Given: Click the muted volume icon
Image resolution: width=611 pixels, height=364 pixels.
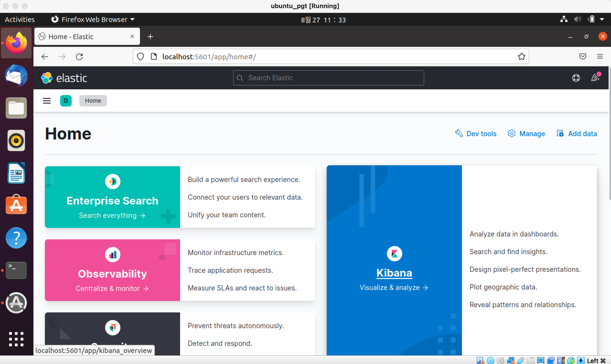Looking at the screenshot, I should [x=577, y=19].
